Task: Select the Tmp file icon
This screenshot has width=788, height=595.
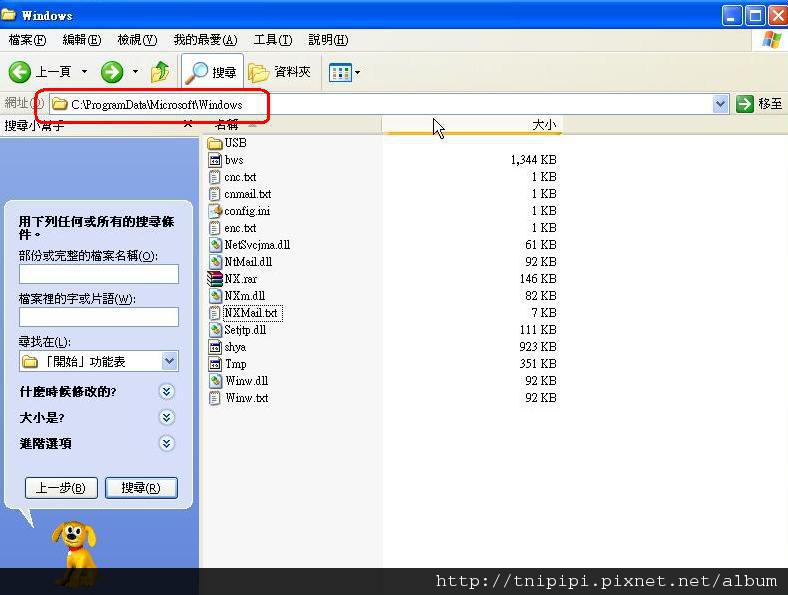Action: click(x=215, y=364)
